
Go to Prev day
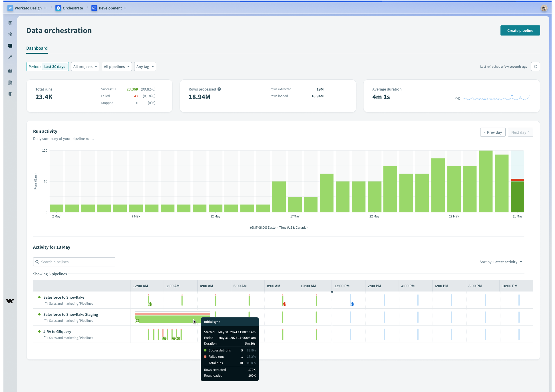(x=493, y=132)
